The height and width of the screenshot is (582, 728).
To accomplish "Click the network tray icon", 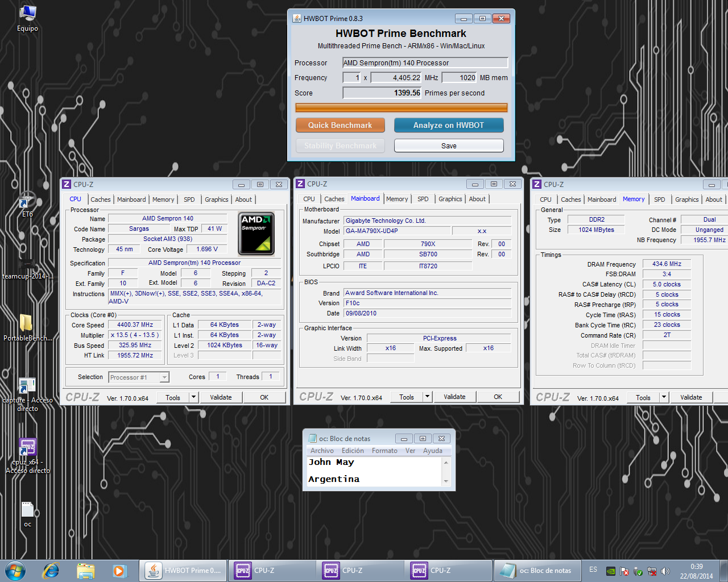I will coord(652,571).
